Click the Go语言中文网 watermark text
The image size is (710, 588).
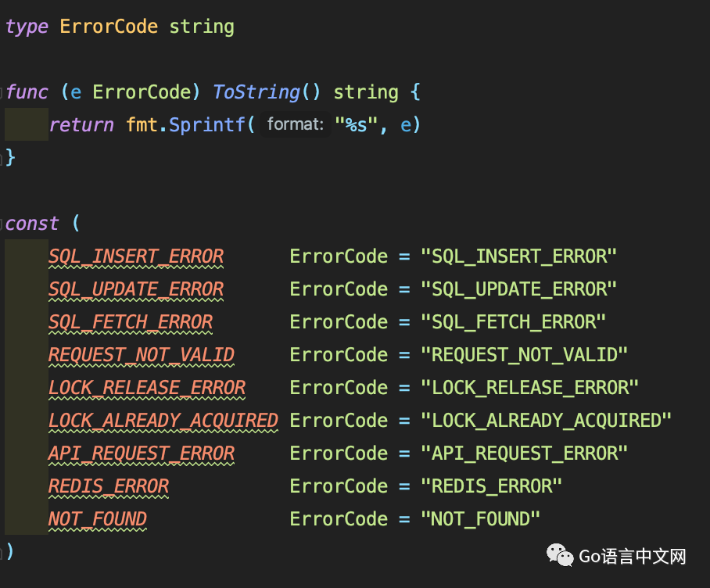pos(633,557)
